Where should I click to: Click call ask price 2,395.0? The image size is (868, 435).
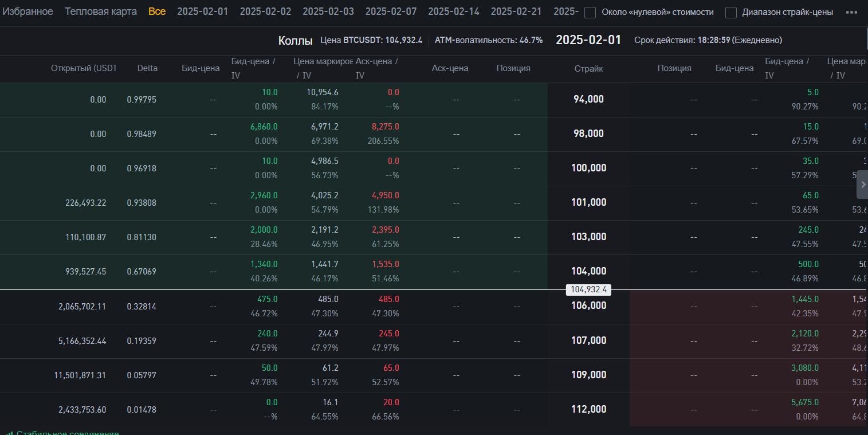[386, 230]
